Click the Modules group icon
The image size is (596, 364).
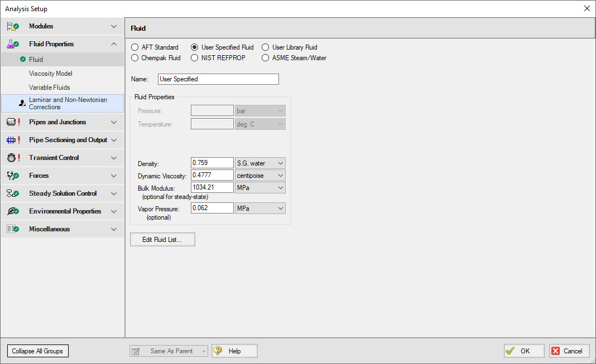click(13, 26)
